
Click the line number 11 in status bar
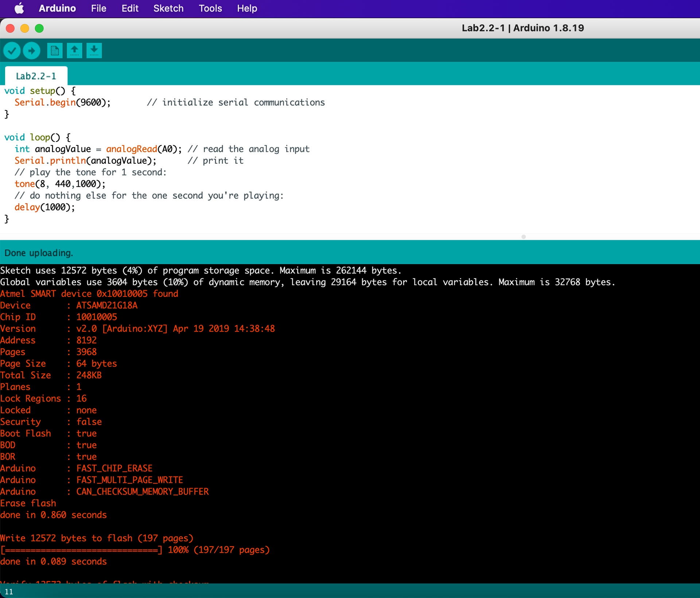coord(9,592)
